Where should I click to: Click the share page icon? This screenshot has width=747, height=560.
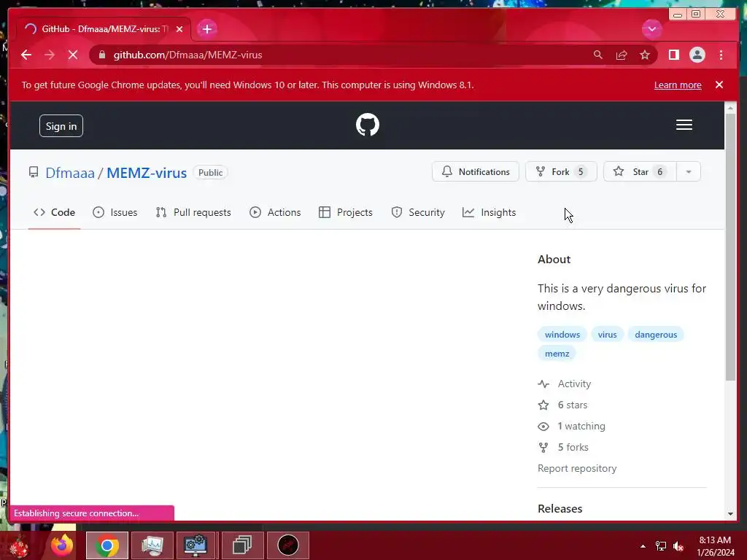click(x=622, y=55)
